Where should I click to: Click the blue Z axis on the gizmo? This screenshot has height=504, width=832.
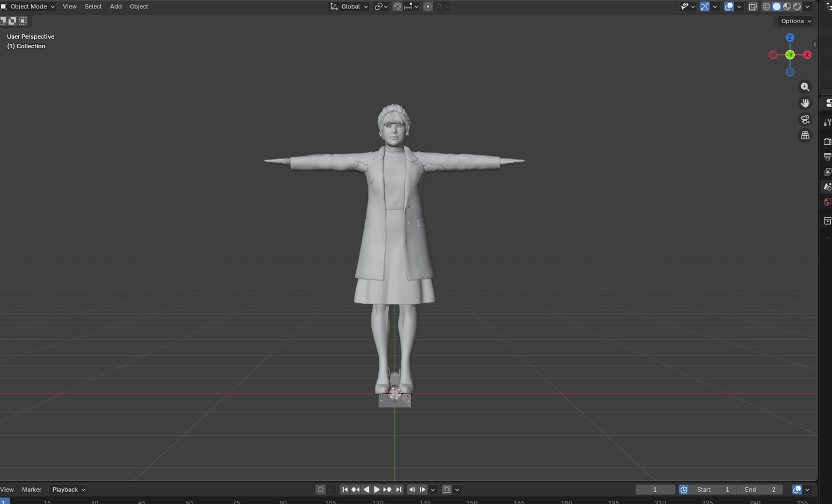790,38
